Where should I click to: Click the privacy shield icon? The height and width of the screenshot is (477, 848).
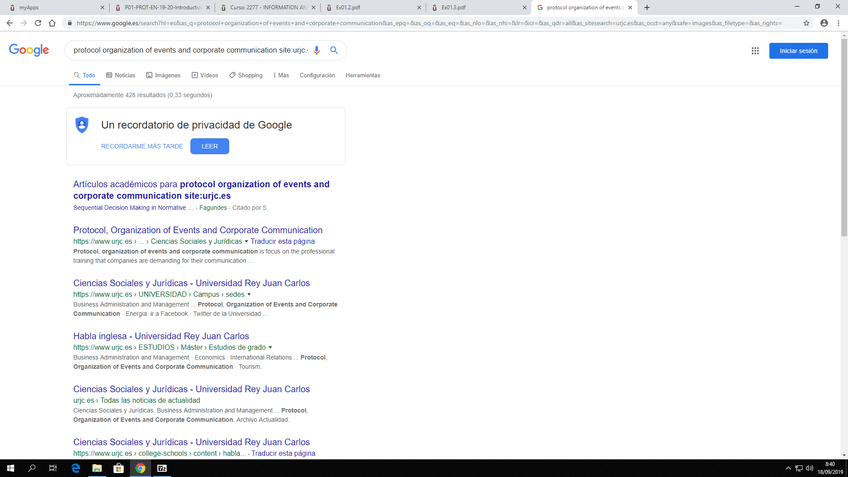[82, 125]
